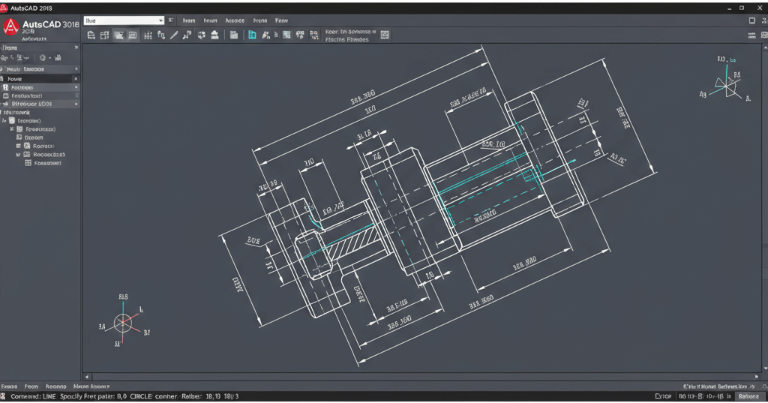Image resolution: width=768 pixels, height=403 pixels.
Task: Click the tree-shaped icon right of the teal table icon
Action: coord(300,35)
